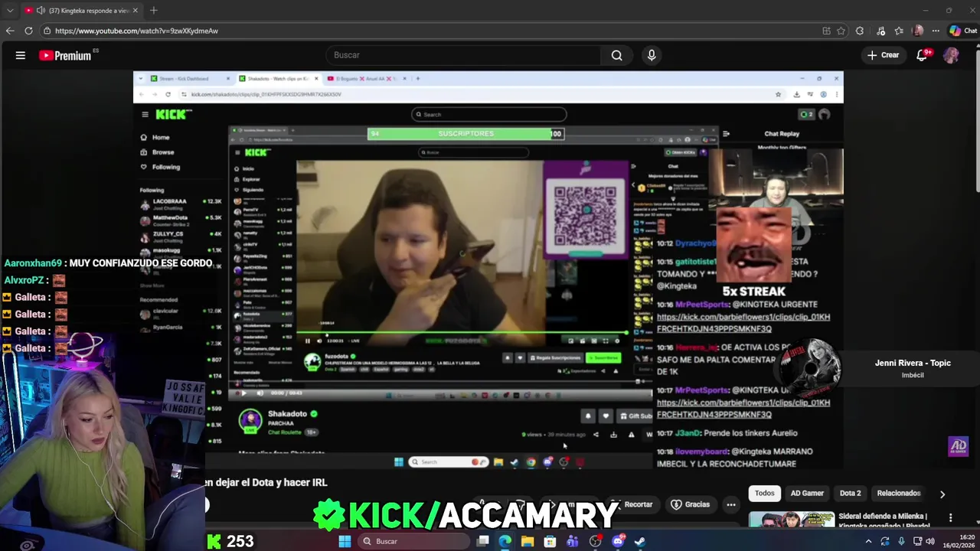Expand the tab actions dropdown chevron
Screen dimensions: 980x551
[x=10, y=11]
